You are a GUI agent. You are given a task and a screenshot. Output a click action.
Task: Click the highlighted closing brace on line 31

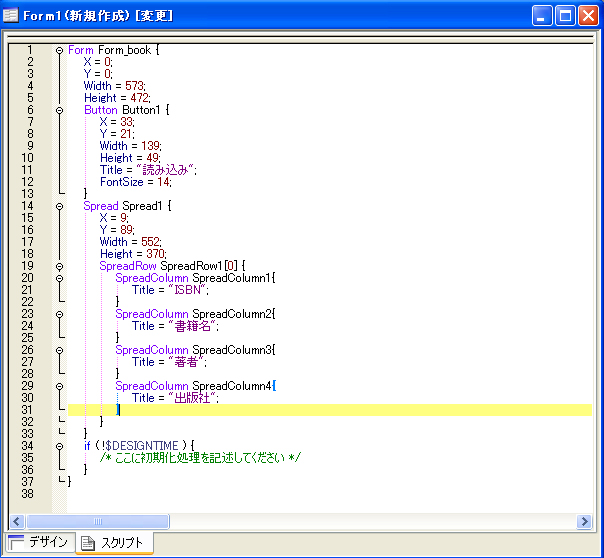click(x=118, y=410)
